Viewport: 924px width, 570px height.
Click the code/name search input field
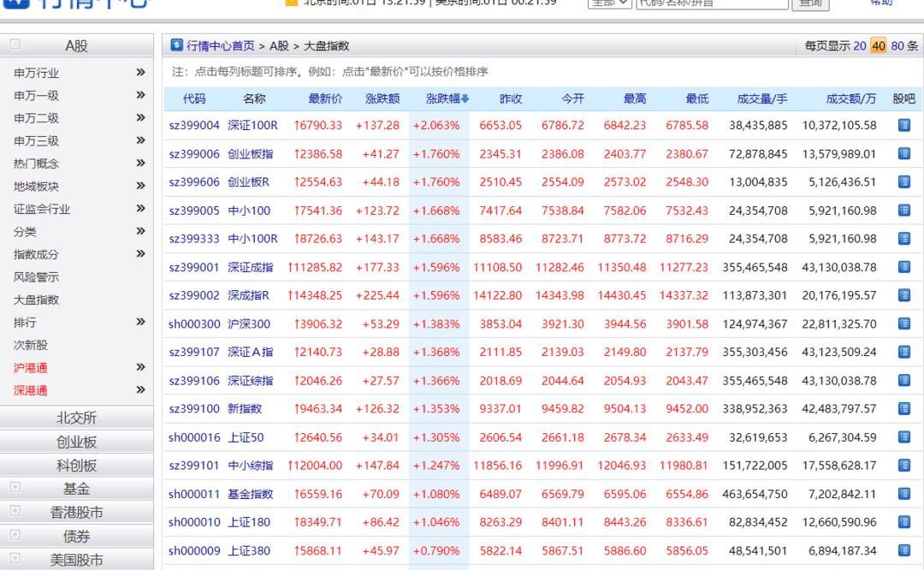712,3
